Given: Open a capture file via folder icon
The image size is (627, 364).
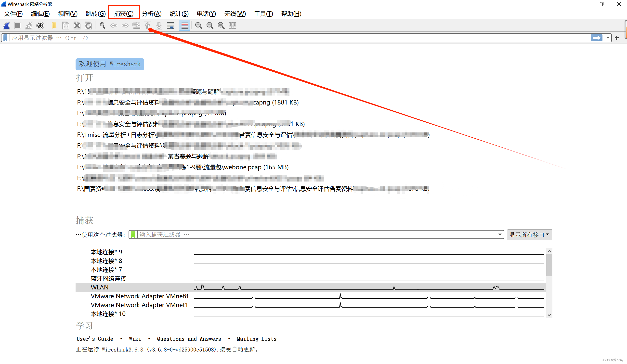Looking at the screenshot, I should point(54,26).
